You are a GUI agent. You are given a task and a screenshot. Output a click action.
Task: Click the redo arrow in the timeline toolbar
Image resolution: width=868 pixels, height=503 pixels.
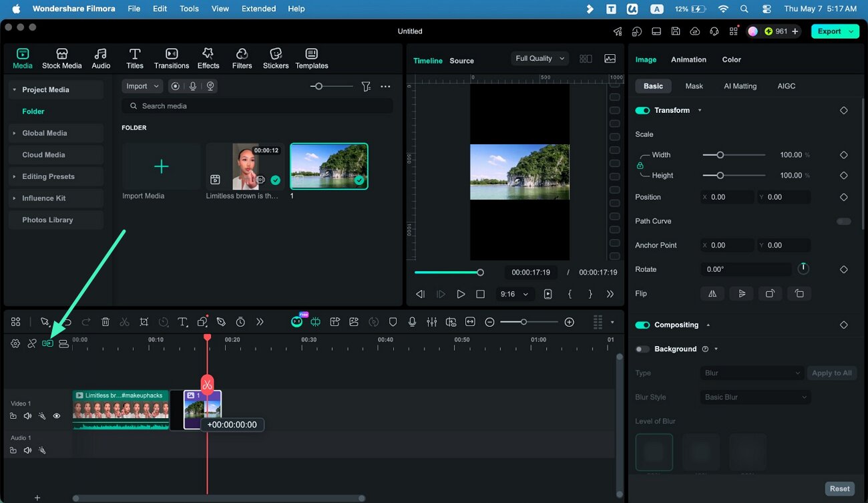pos(86,322)
